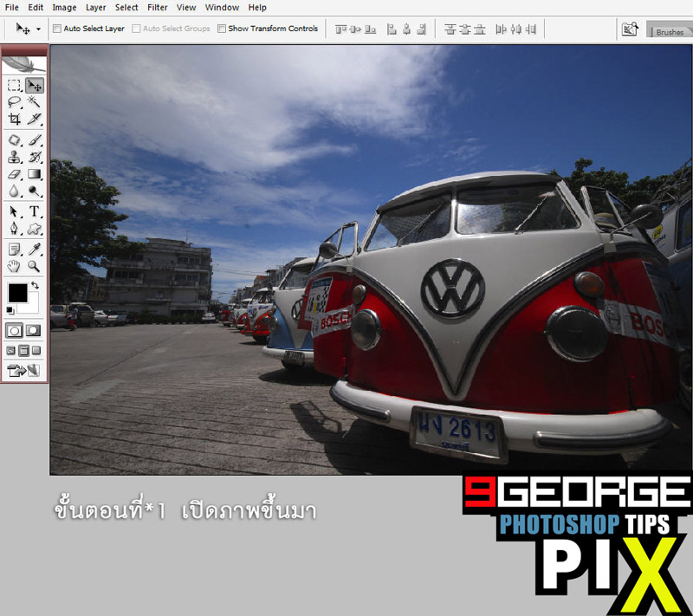Select the Hand tool

[14, 266]
